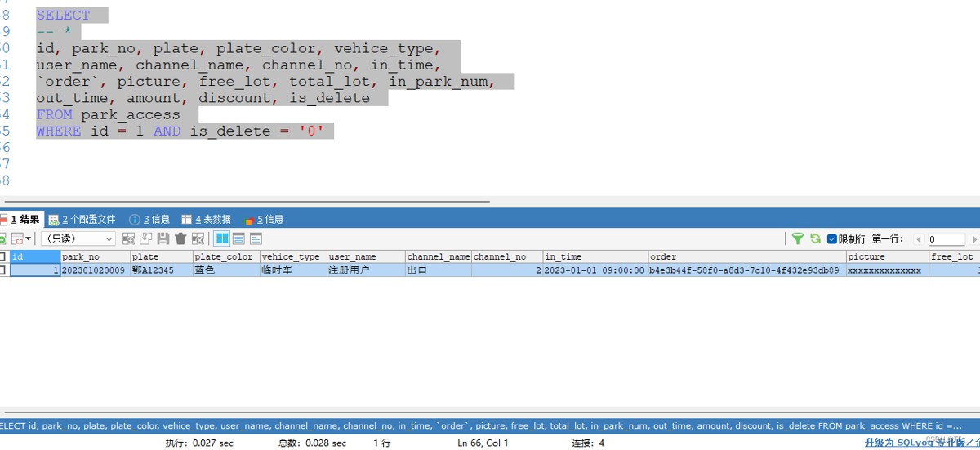
Task: Switch to text view mode
Action: point(256,238)
